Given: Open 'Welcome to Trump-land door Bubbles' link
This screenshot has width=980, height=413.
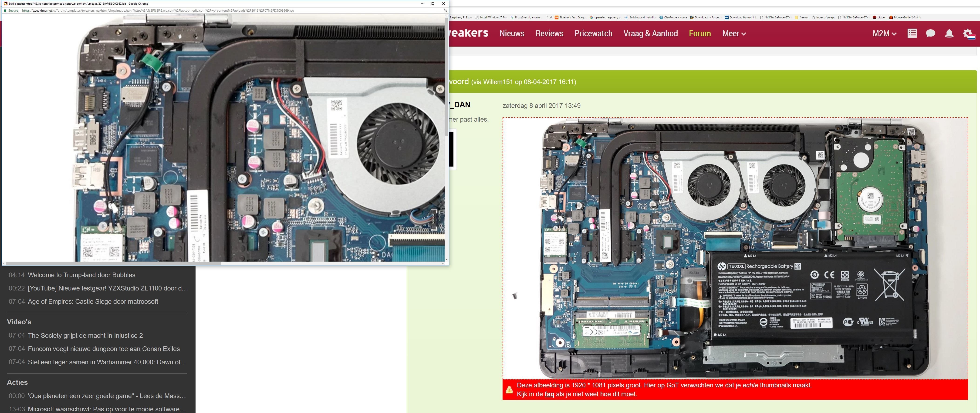Looking at the screenshot, I should 81,275.
